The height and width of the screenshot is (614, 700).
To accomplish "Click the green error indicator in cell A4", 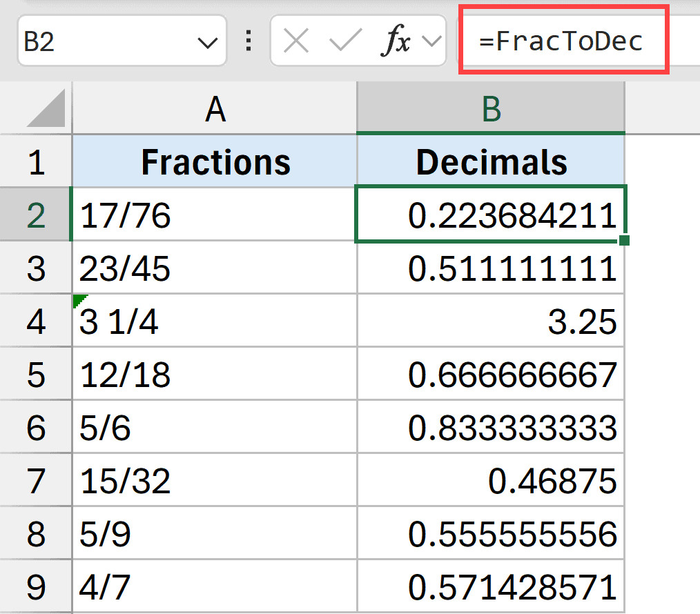I will pyautogui.click(x=79, y=300).
